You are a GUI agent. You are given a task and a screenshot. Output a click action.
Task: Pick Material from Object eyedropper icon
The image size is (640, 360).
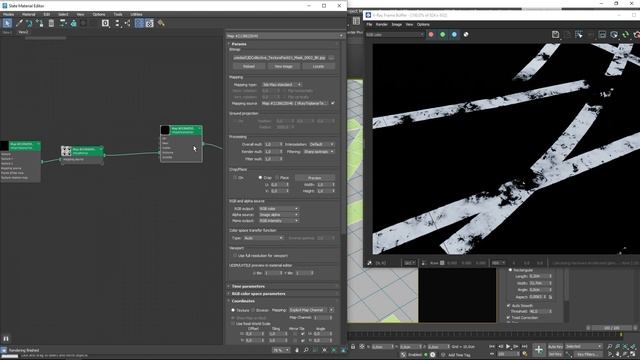point(19,23)
